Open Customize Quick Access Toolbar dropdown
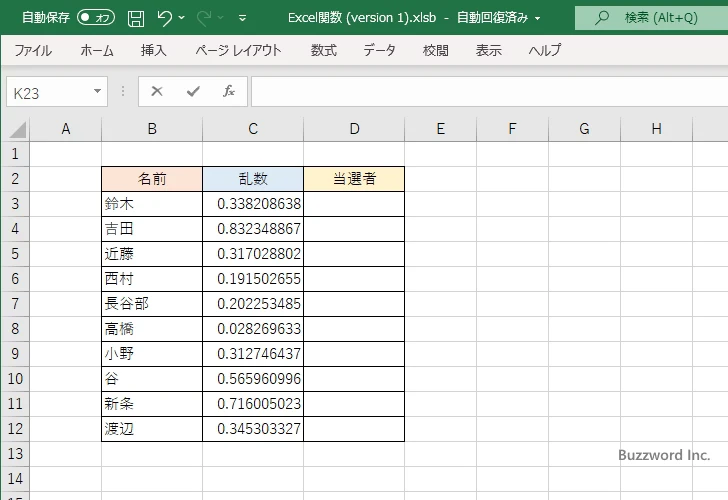 click(x=242, y=19)
